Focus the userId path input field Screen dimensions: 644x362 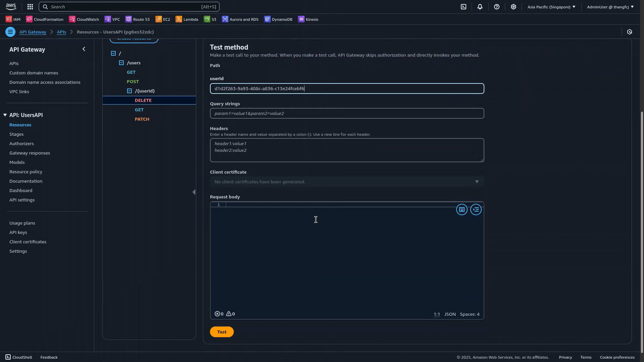click(x=347, y=88)
